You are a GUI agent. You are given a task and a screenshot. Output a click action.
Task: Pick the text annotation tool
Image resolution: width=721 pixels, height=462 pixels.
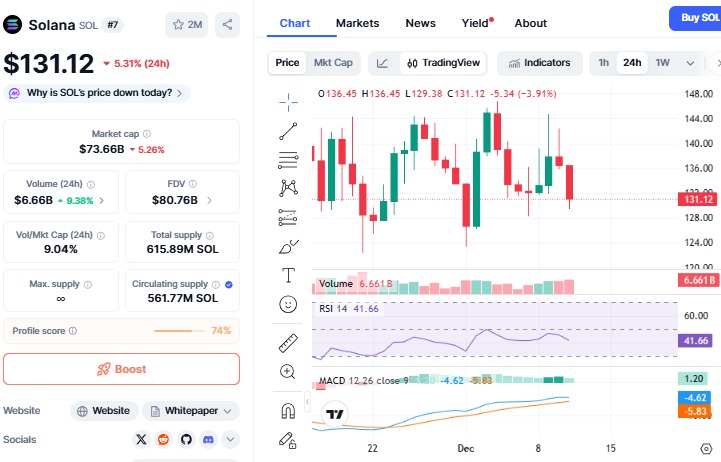[288, 274]
